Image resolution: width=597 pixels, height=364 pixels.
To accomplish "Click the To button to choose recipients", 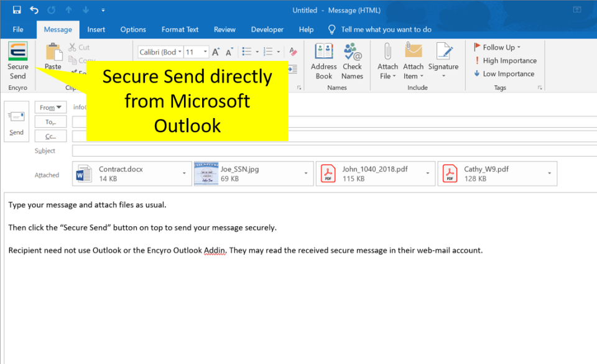I will coord(50,122).
